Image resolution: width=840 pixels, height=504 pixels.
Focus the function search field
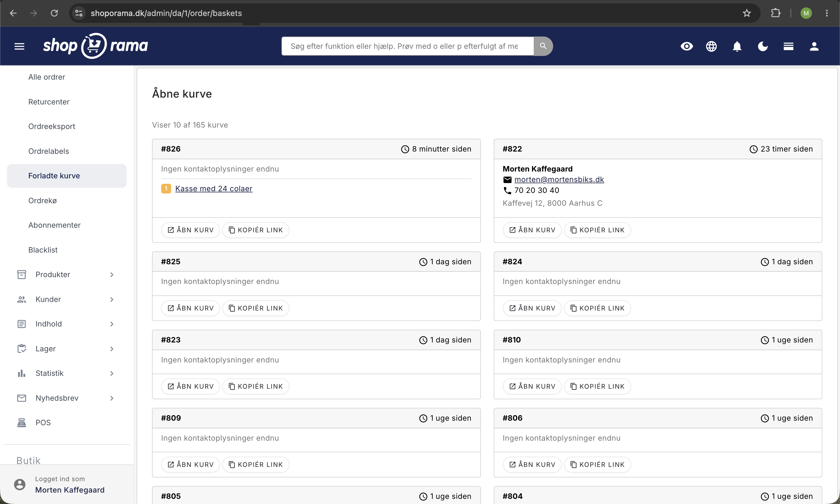coord(407,46)
